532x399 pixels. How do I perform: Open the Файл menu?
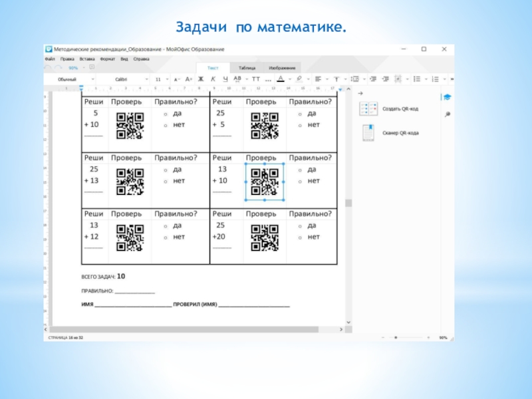pos(50,59)
